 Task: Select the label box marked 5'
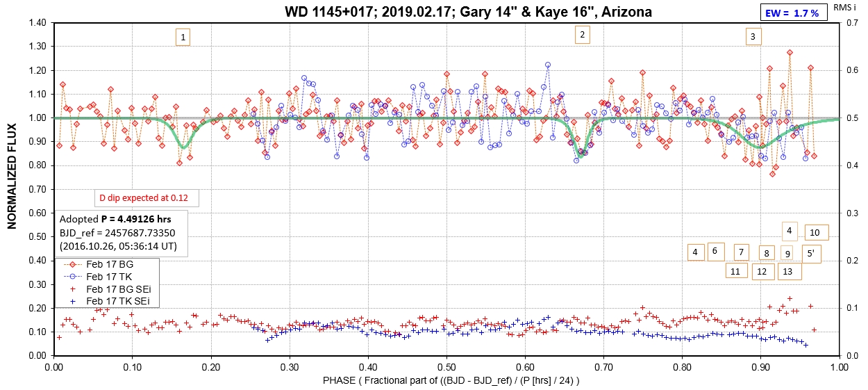[810, 254]
